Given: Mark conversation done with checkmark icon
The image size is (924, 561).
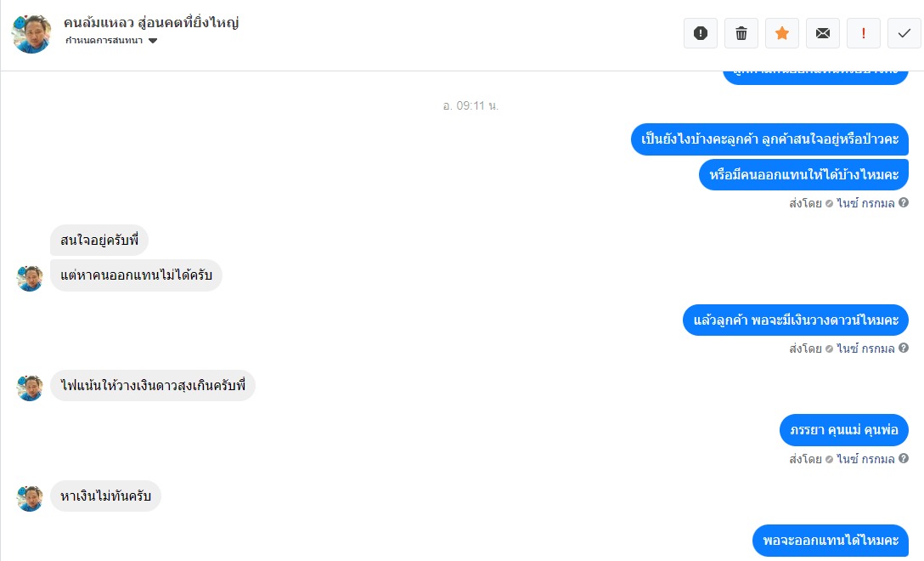Looking at the screenshot, I should 904,33.
